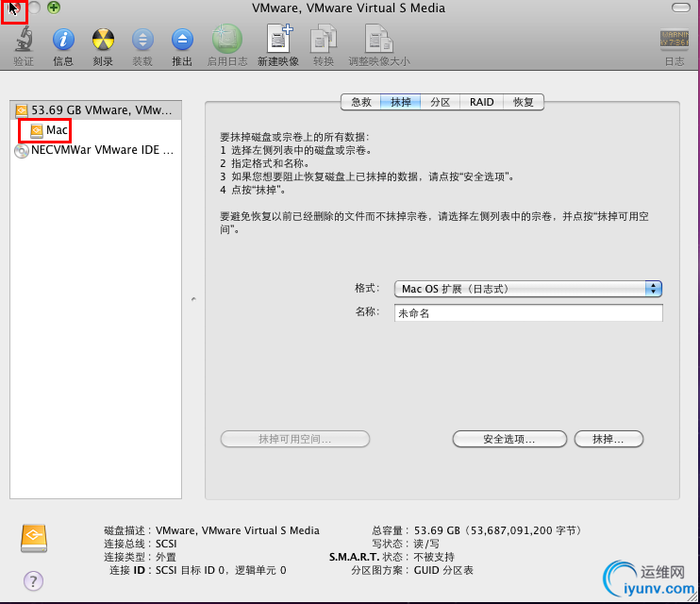Click the Eject (推出) toolbar icon
The height and width of the screenshot is (604, 700).
[x=182, y=40]
